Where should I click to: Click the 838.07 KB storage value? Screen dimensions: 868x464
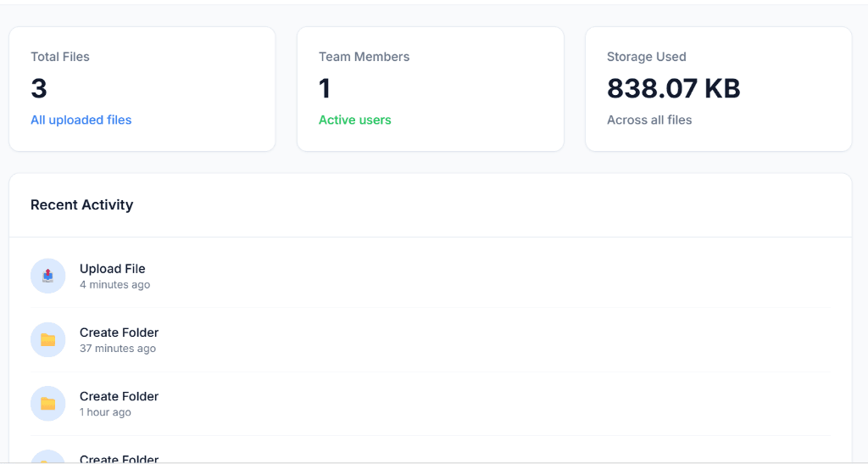point(673,88)
